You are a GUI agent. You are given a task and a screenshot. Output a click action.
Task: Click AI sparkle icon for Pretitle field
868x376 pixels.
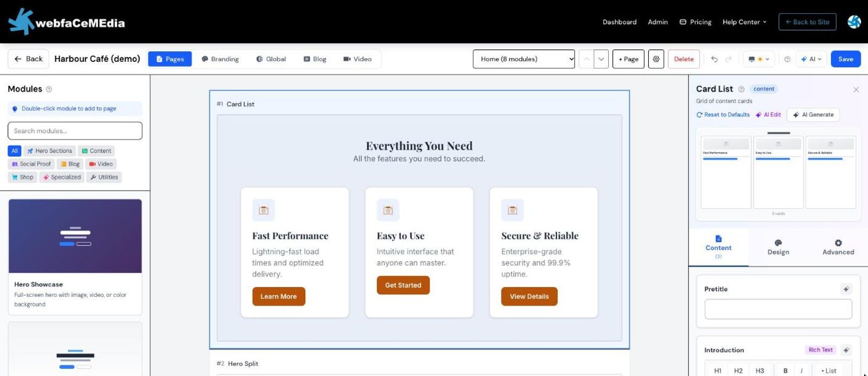click(x=846, y=289)
